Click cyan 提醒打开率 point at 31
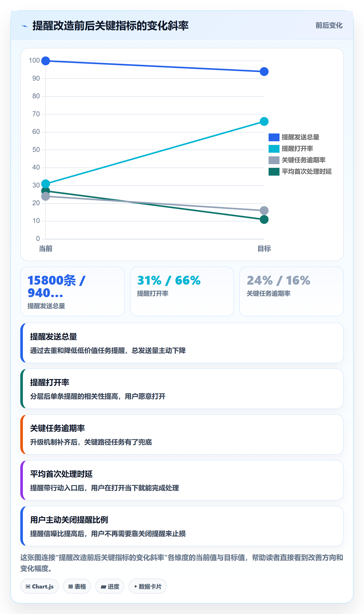This screenshot has height=614, width=364. tap(45, 184)
